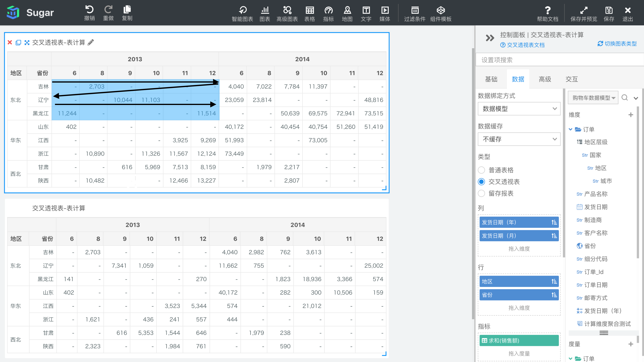Open the 数据绑定方式 数据模型 dropdown
644x362 pixels.
[x=519, y=109]
